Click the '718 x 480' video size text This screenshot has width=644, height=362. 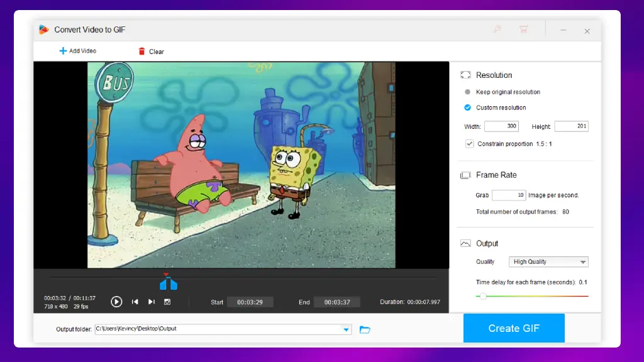pos(56,307)
